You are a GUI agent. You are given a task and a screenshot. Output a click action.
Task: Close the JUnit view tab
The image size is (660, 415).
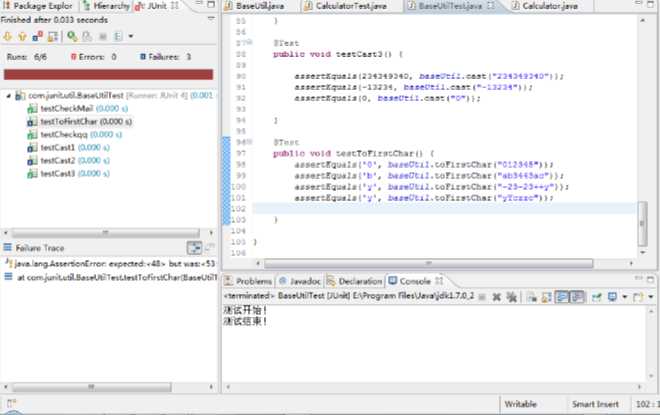point(175,6)
